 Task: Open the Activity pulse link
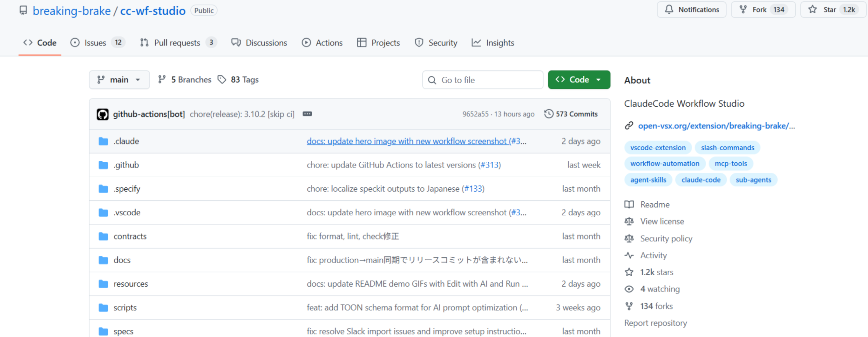pyautogui.click(x=653, y=255)
